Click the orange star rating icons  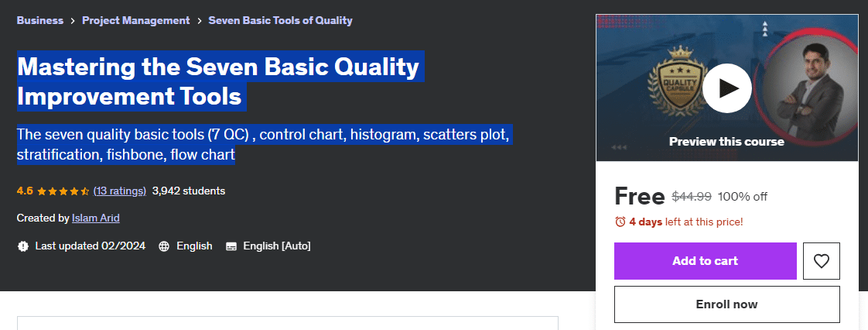click(63, 191)
